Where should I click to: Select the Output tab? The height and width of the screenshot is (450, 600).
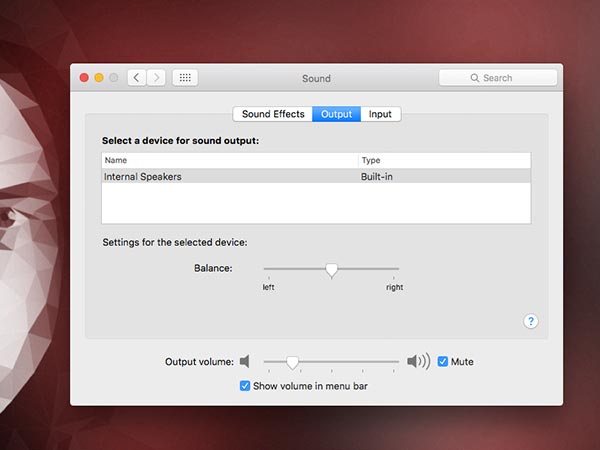[336, 114]
